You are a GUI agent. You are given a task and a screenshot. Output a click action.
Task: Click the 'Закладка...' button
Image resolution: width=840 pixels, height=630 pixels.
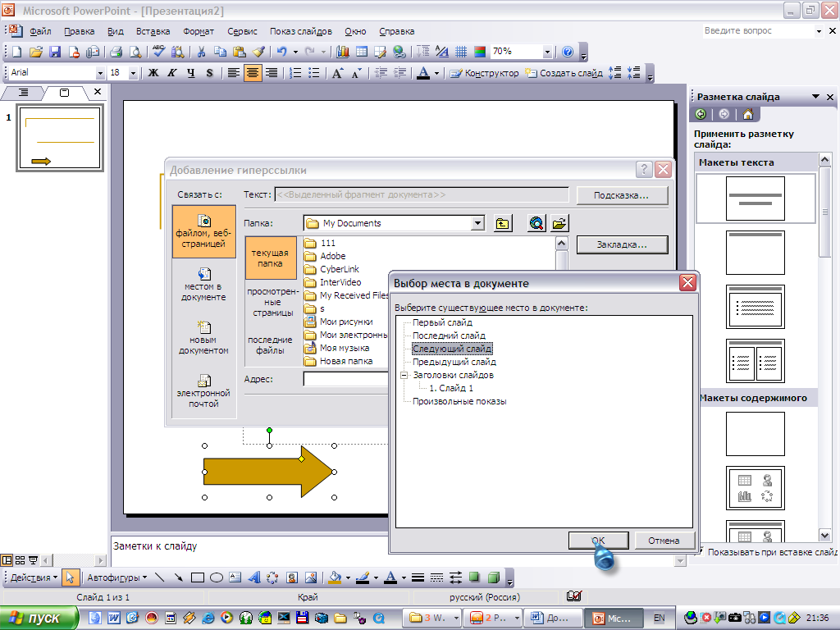[622, 244]
